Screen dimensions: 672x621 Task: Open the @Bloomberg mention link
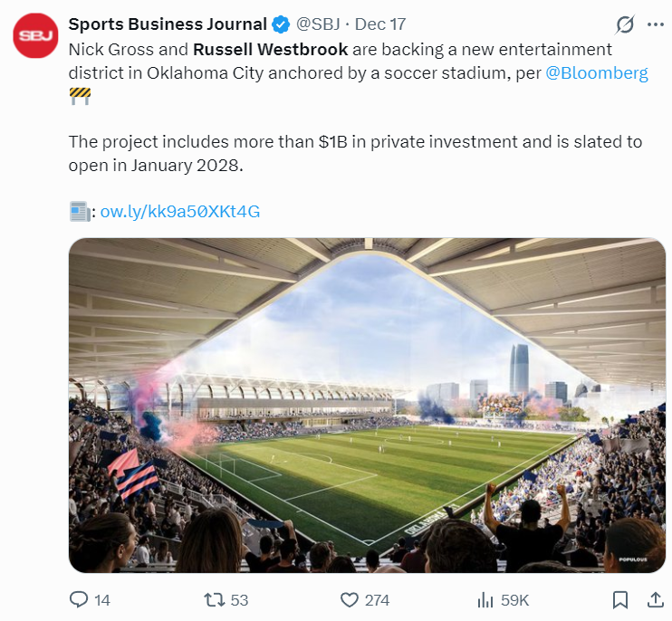coord(597,74)
